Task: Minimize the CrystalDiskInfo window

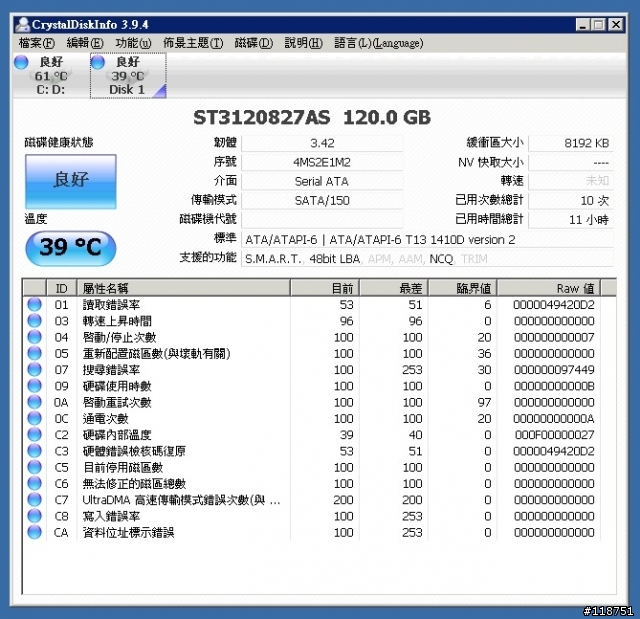Action: [x=583, y=25]
